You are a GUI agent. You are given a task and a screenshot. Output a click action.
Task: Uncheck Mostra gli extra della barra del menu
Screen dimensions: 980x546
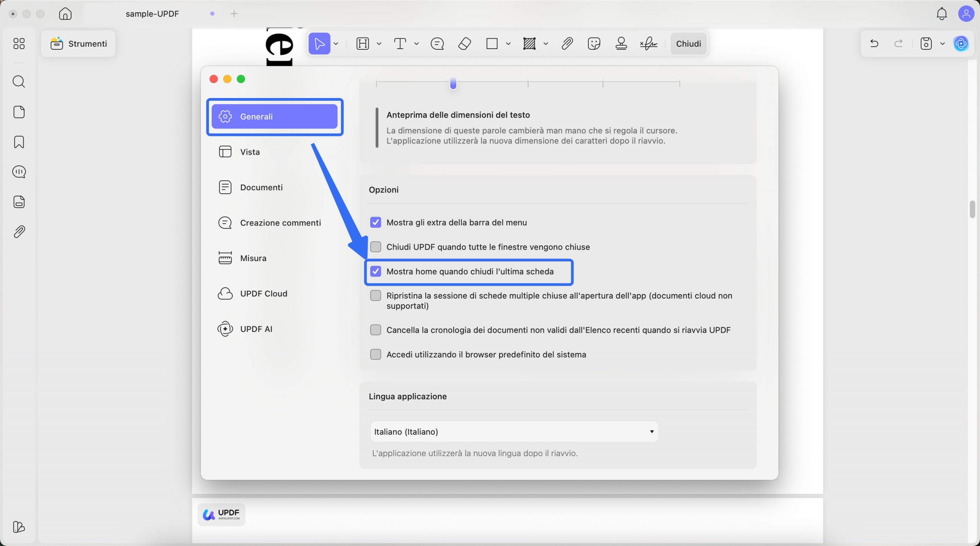(376, 222)
